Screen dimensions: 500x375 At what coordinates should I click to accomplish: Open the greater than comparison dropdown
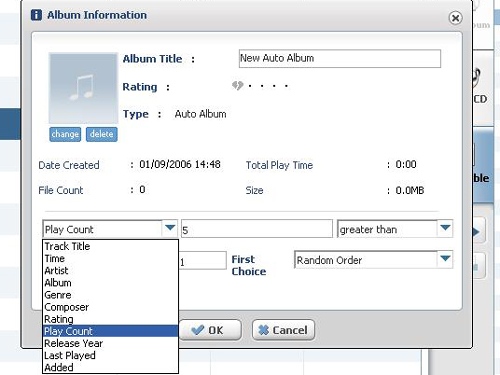coord(445,228)
